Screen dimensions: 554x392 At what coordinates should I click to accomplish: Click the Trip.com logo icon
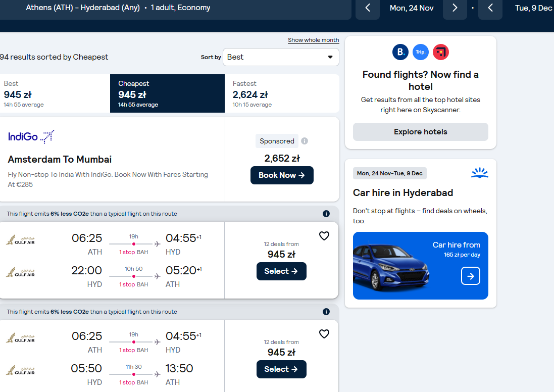coord(421,52)
